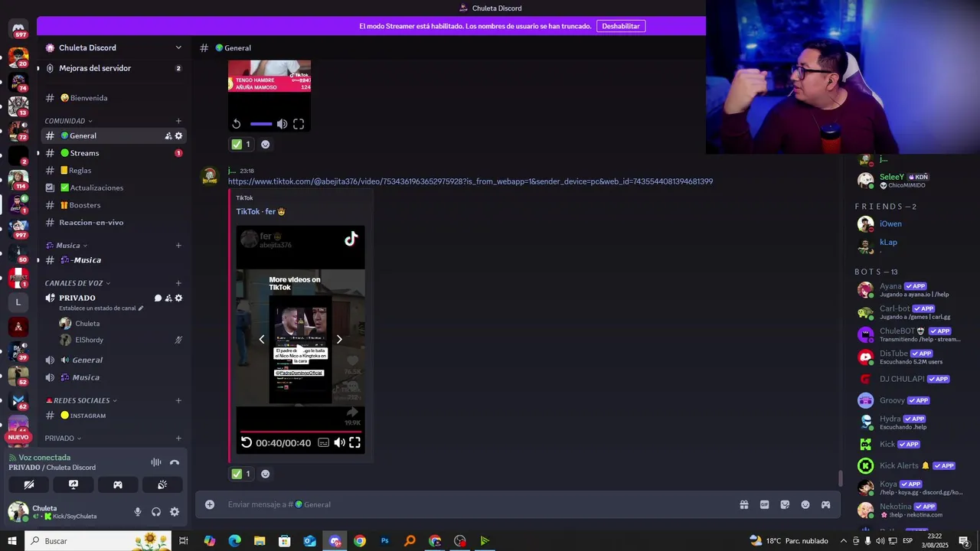The height and width of the screenshot is (551, 980).
Task: Enter fullscreen on TikTok embed video
Action: point(354,442)
